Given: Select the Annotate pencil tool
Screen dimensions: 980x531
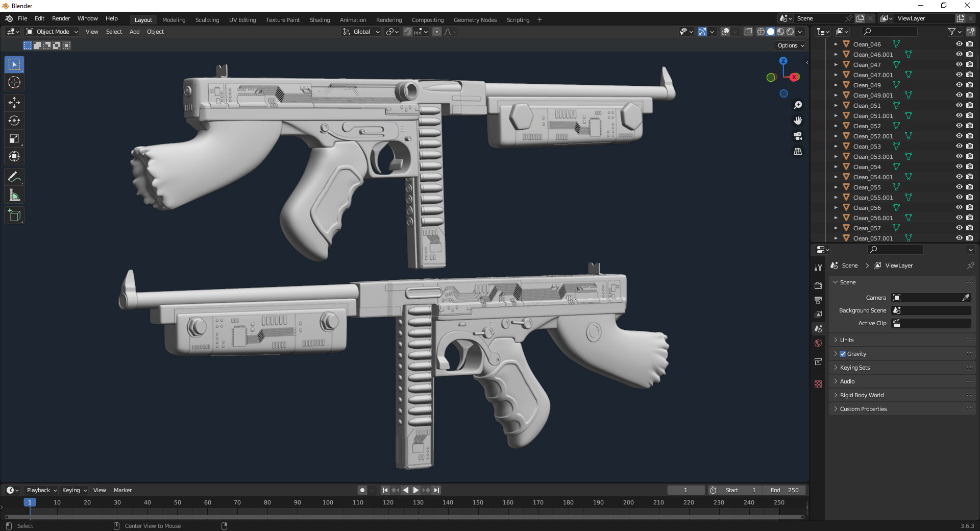Looking at the screenshot, I should coord(14,177).
